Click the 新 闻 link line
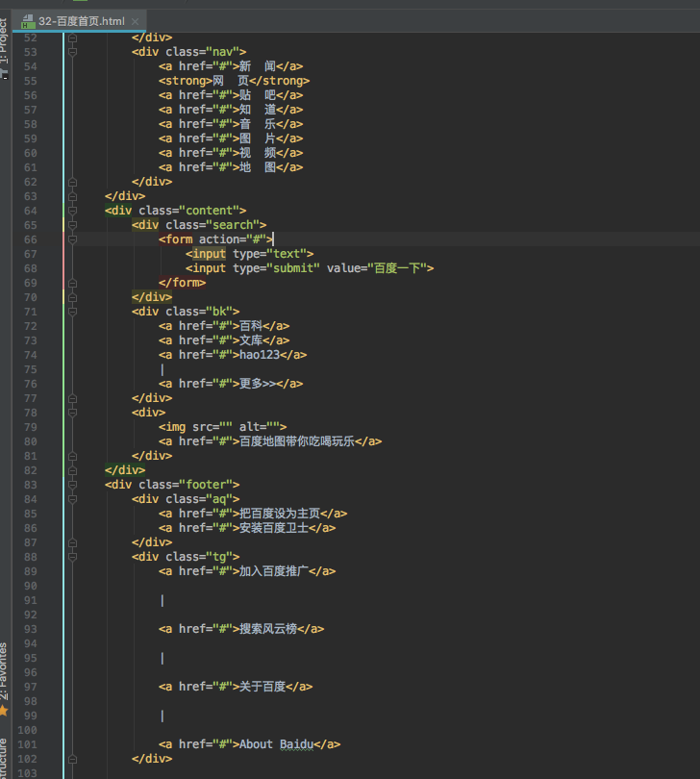The image size is (700, 779). (231, 66)
